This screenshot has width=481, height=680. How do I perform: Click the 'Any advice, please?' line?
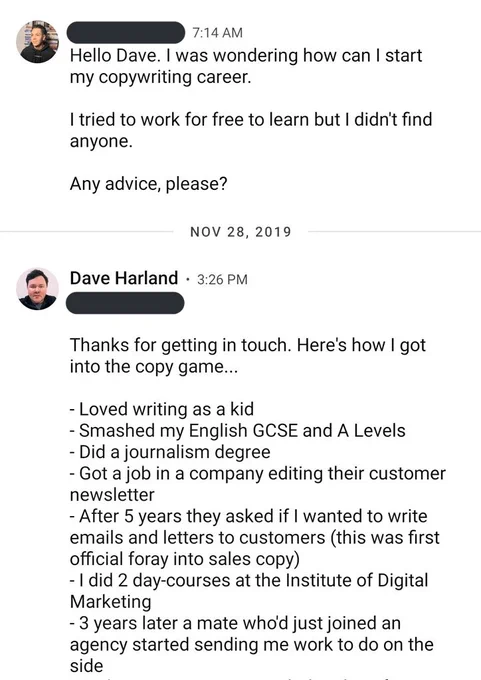(149, 184)
